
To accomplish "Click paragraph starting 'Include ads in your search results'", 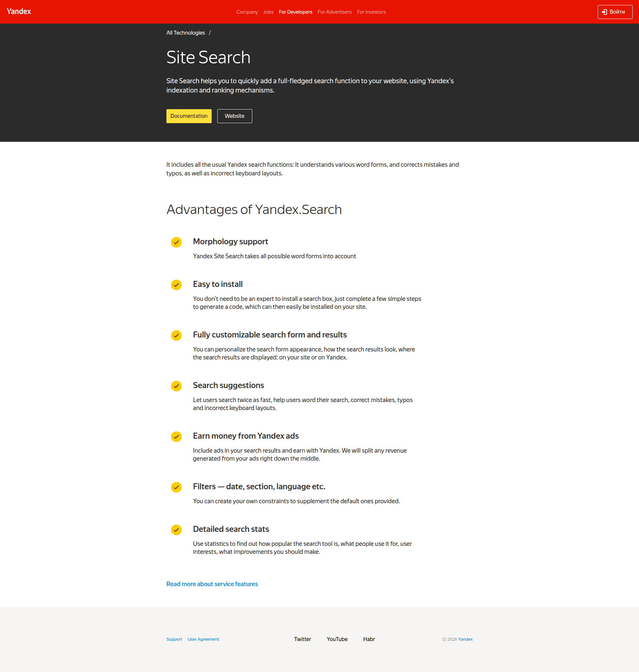I will [300, 454].
